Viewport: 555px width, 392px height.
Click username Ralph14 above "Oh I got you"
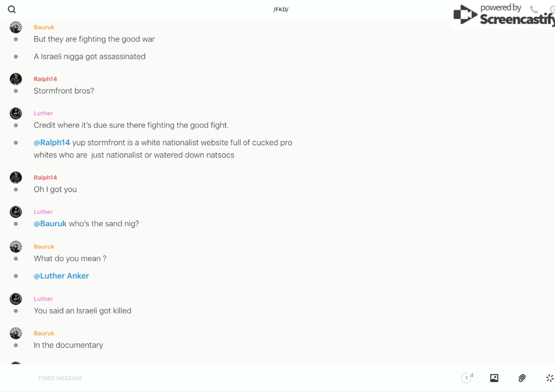pyautogui.click(x=45, y=178)
